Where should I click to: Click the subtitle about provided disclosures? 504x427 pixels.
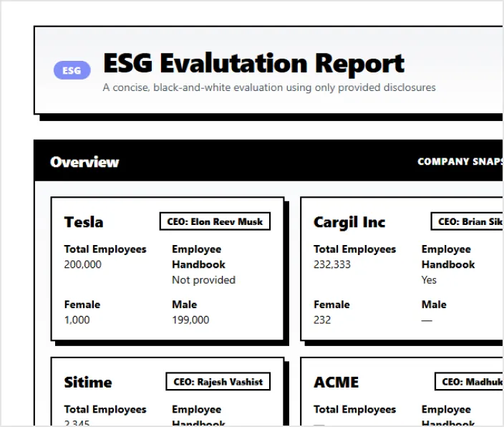pos(269,87)
